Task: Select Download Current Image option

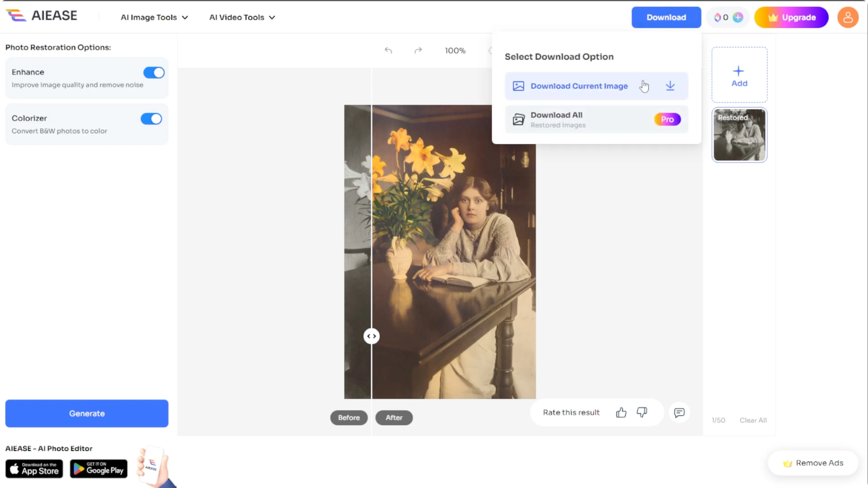Action: point(596,86)
